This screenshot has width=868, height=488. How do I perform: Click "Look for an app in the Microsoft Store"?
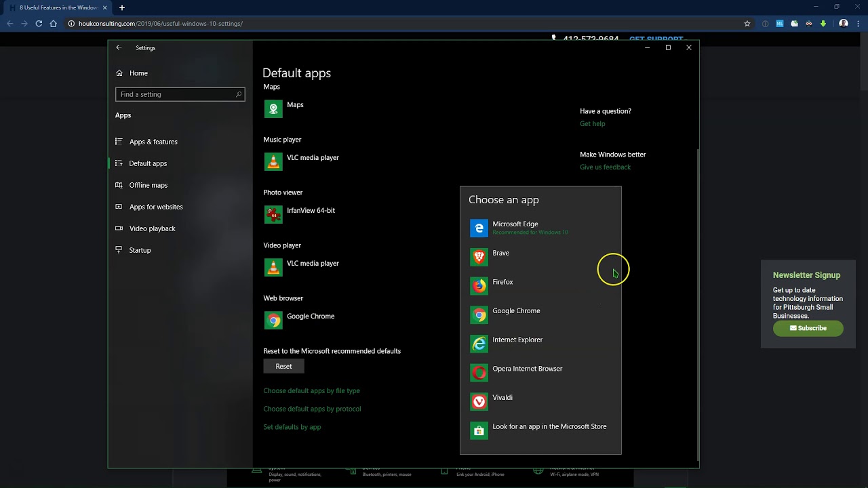click(x=549, y=426)
